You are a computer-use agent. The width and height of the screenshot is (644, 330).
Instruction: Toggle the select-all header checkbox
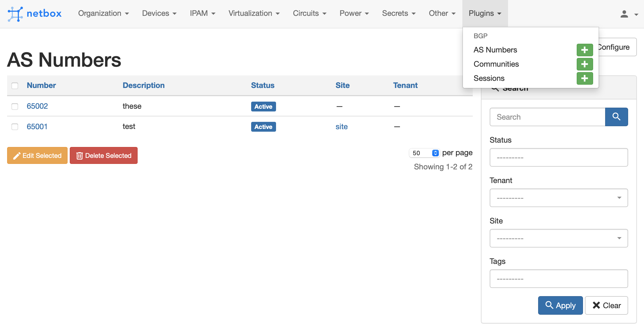coord(15,86)
